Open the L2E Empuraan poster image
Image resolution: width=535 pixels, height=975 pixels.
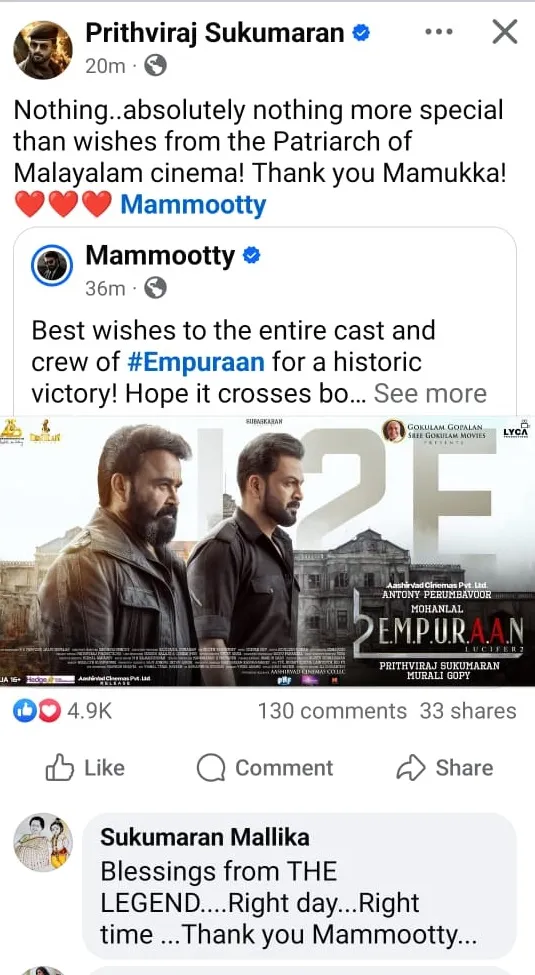coord(268,551)
